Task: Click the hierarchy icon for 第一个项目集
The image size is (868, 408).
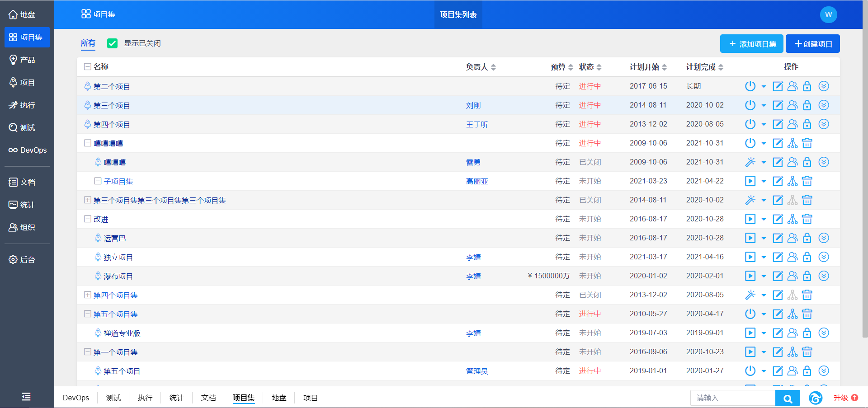Action: (793, 352)
